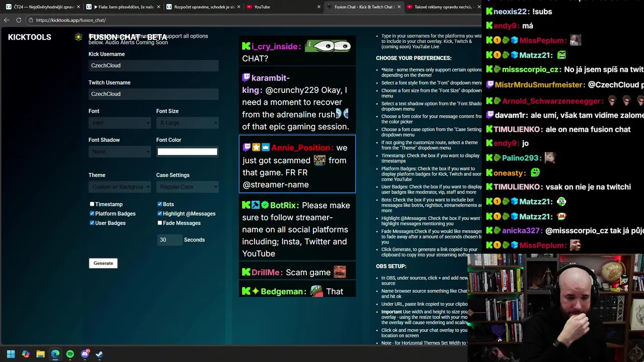The image size is (644, 362).
Task: Click the emote after DrillMe's Scam game
Action: tap(340, 271)
